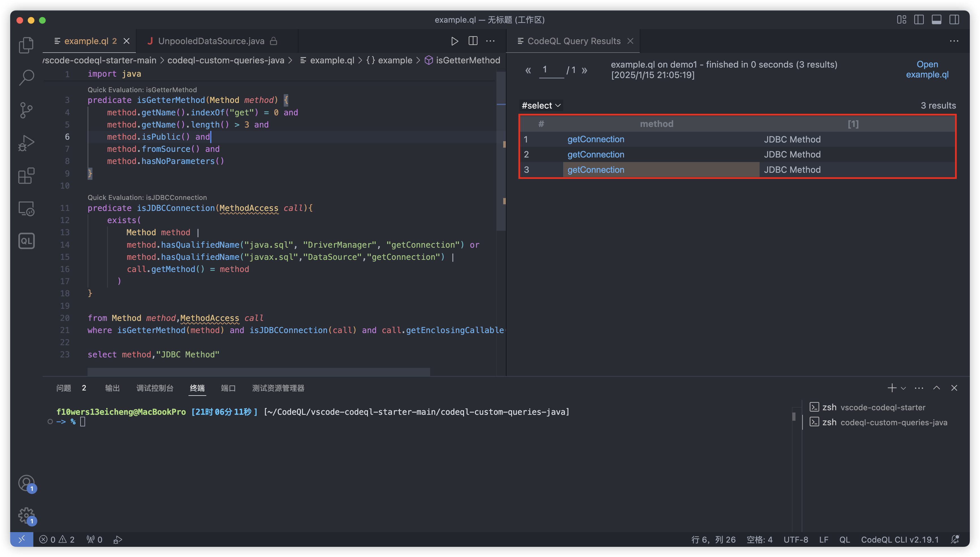Viewport: 980px width, 557px height.
Task: Select the example.ql breadcrumb item
Action: pyautogui.click(x=327, y=60)
